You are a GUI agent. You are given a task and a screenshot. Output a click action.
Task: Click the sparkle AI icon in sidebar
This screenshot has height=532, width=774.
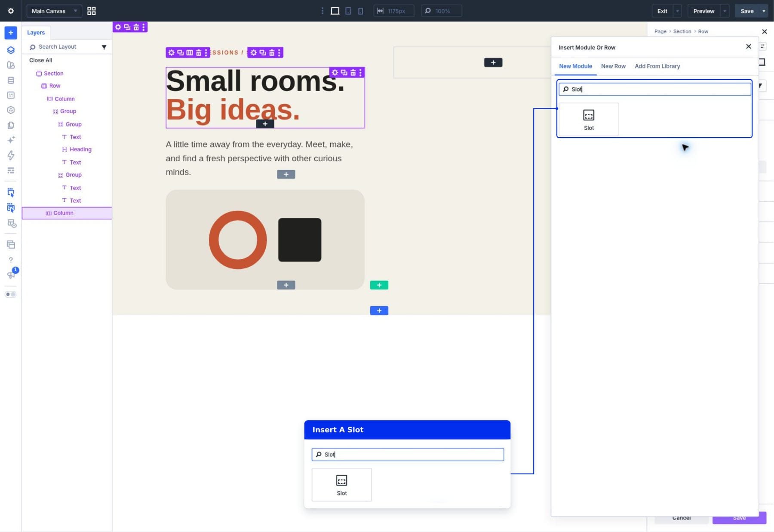point(11,140)
